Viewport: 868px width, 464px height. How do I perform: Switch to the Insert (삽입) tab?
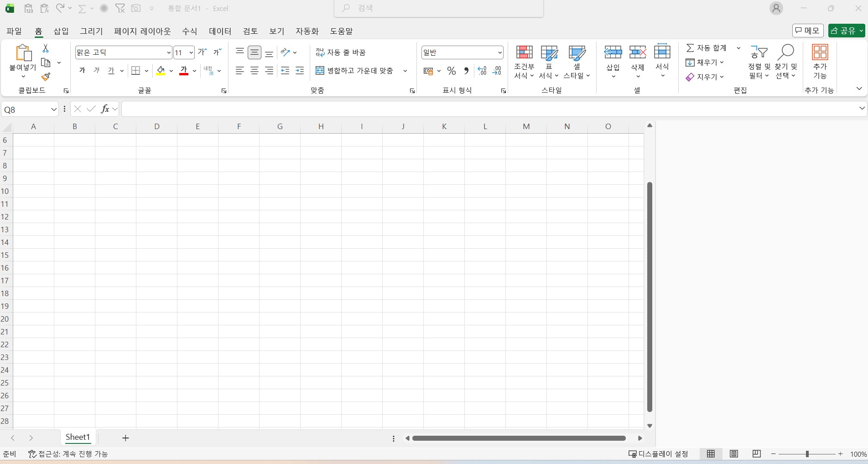61,31
